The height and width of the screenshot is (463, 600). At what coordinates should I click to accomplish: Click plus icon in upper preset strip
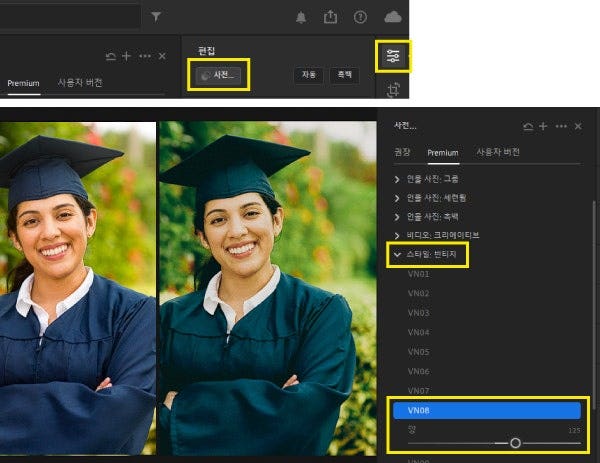tap(126, 57)
